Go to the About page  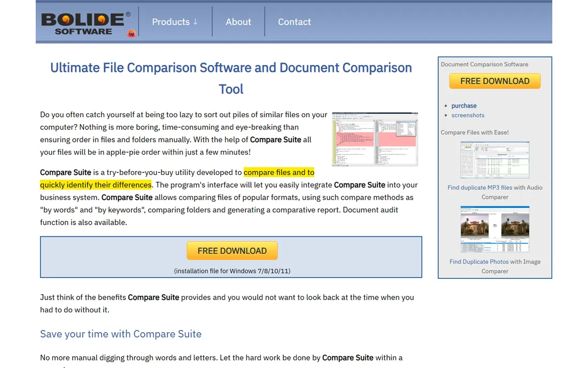(238, 22)
